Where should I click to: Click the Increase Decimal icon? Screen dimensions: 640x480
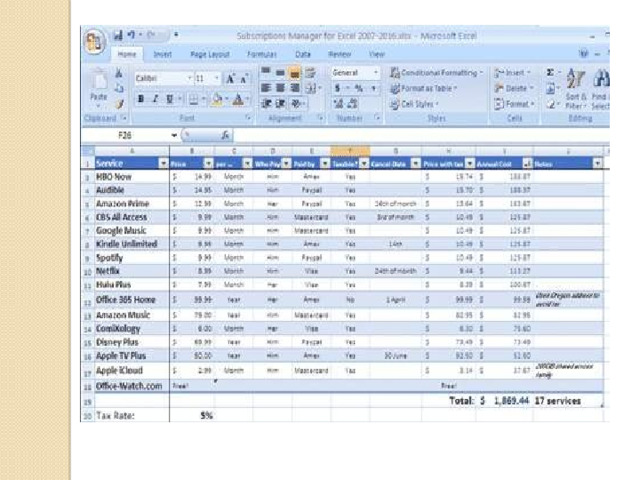click(338, 104)
